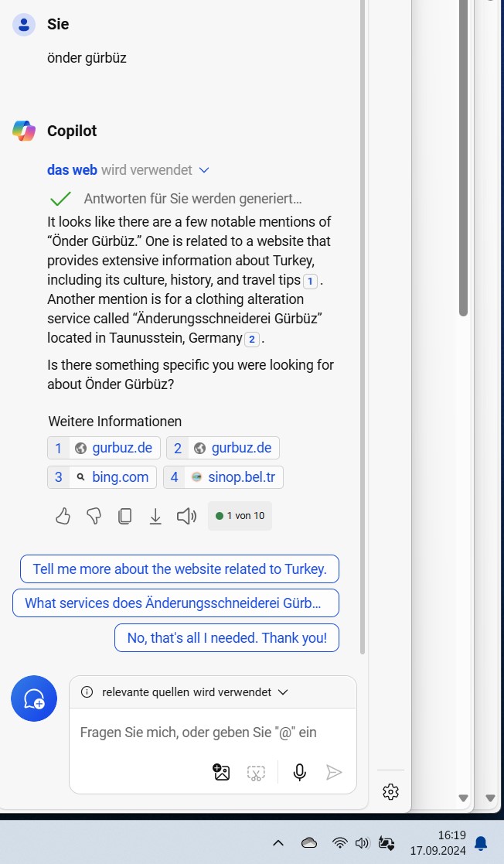This screenshot has height=864, width=504.
Task: Click the thumbs up like icon
Action: 63,516
